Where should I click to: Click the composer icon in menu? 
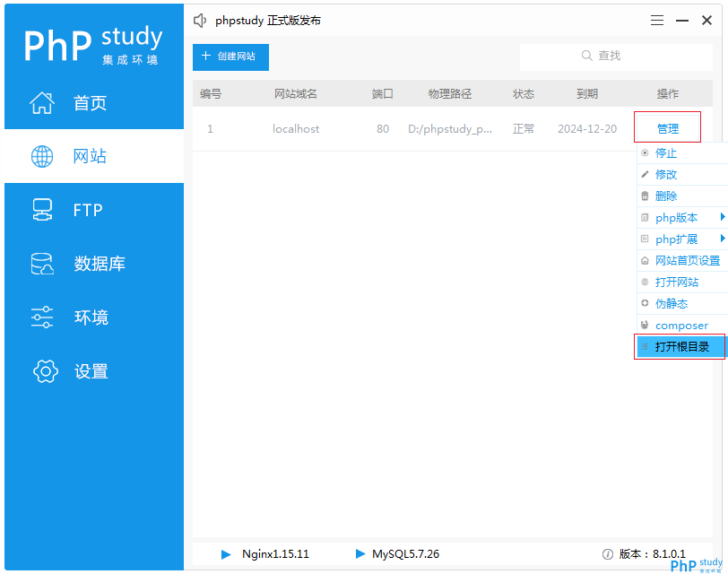coord(645,325)
